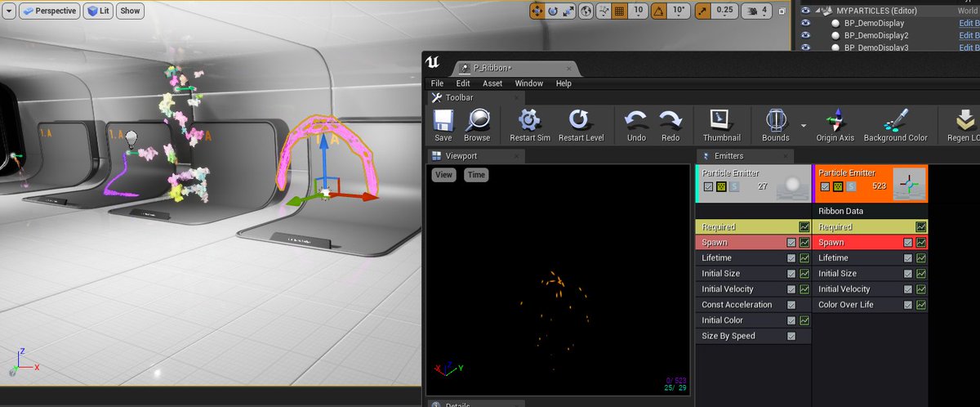Toggle the Const Acceleration module checkbox
This screenshot has height=407, width=980.
(x=791, y=304)
